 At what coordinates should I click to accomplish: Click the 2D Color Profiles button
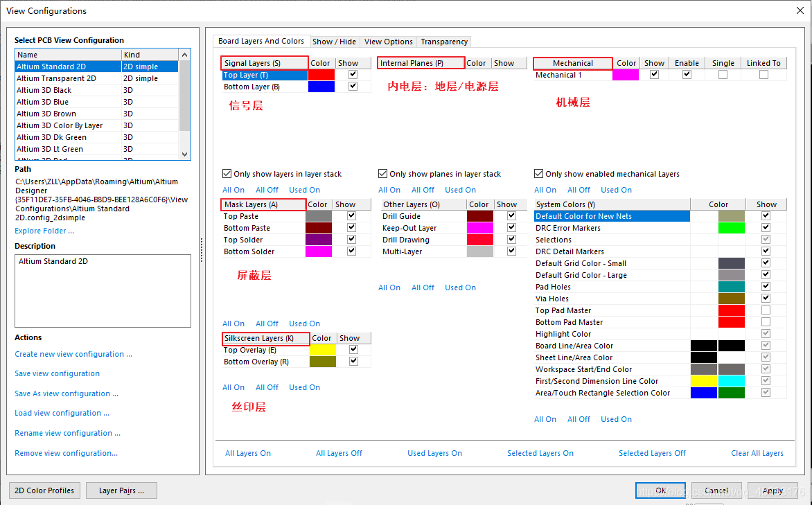tap(44, 490)
